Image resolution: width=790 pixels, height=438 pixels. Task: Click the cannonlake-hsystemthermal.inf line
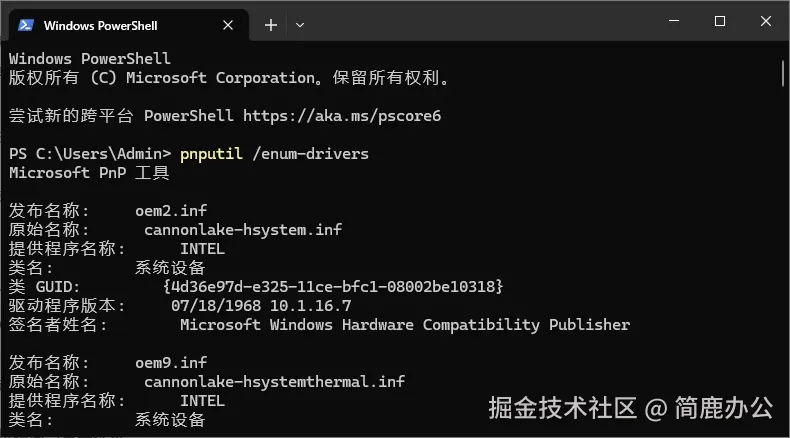click(274, 382)
